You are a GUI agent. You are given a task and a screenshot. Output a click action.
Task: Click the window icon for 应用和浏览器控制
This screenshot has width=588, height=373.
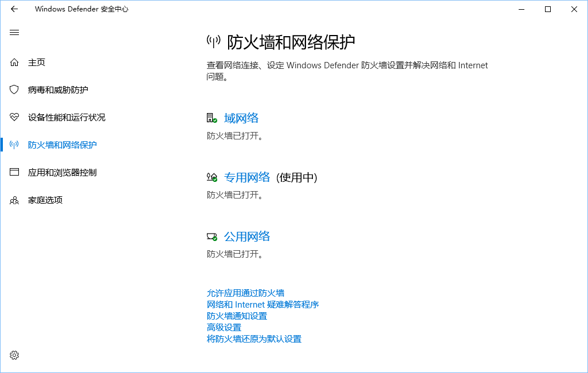click(x=14, y=172)
